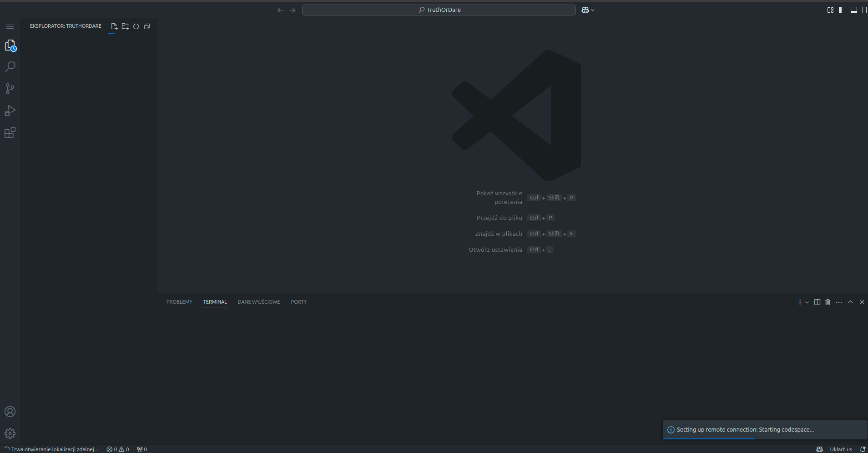Open the Search view in activity bar
This screenshot has width=868, height=453.
point(10,67)
